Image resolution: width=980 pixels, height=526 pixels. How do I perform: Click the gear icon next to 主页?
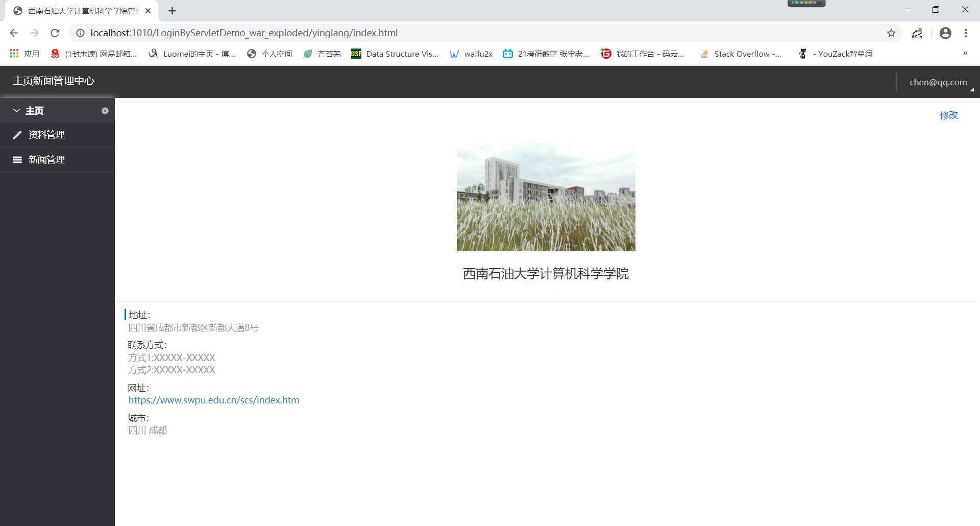coord(105,111)
